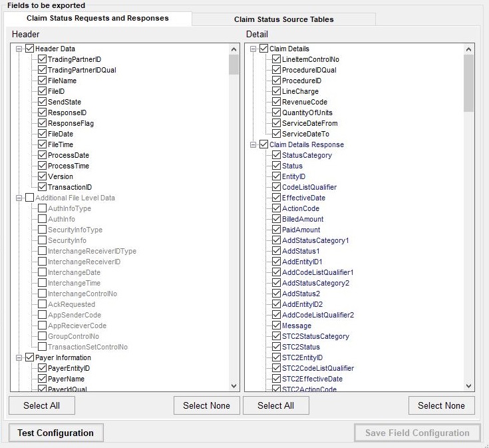
Task: Click the Header list scrollbar thumb
Action: coord(234,65)
